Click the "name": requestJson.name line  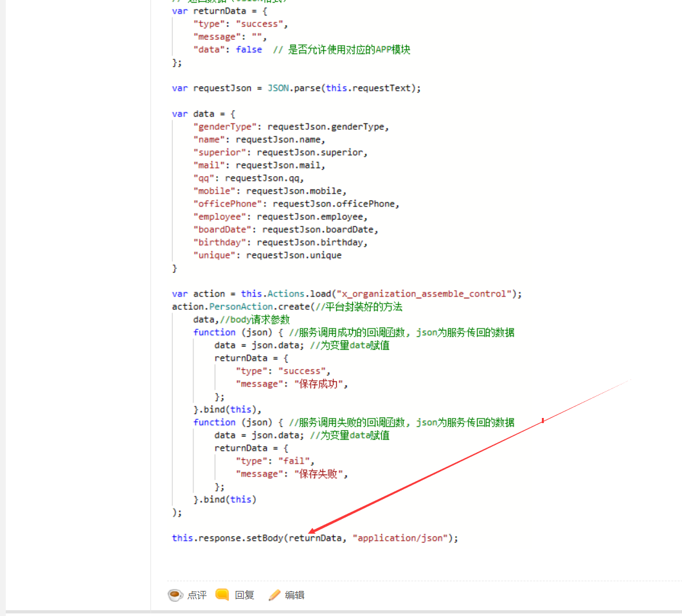[x=259, y=140]
